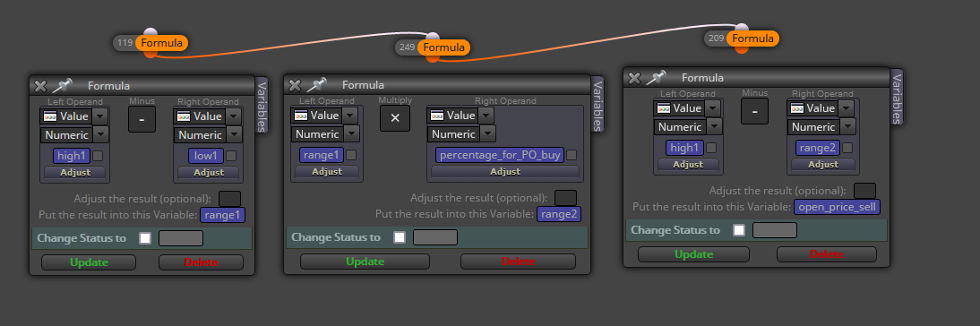Close the open_price_sell Formula panel

pyautogui.click(x=633, y=78)
